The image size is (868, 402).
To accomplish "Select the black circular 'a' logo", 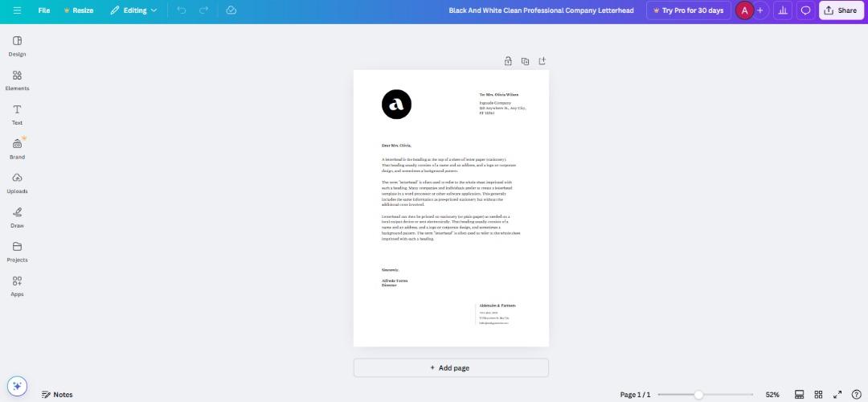I will click(396, 104).
